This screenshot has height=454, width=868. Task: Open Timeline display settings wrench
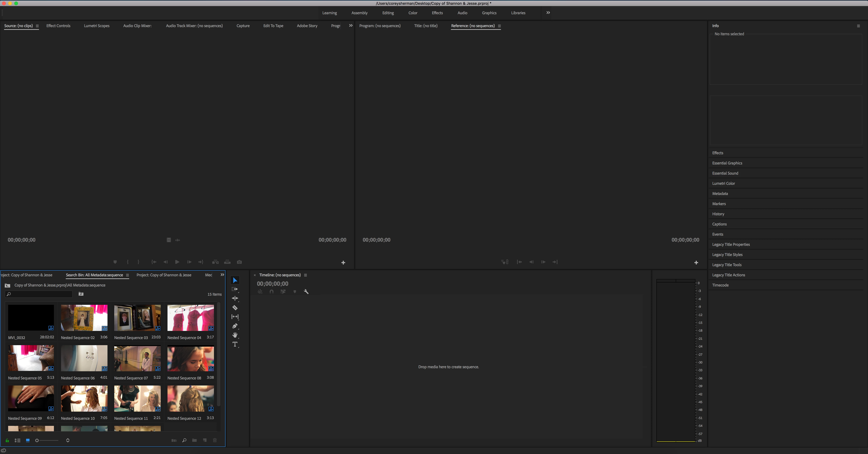(306, 292)
